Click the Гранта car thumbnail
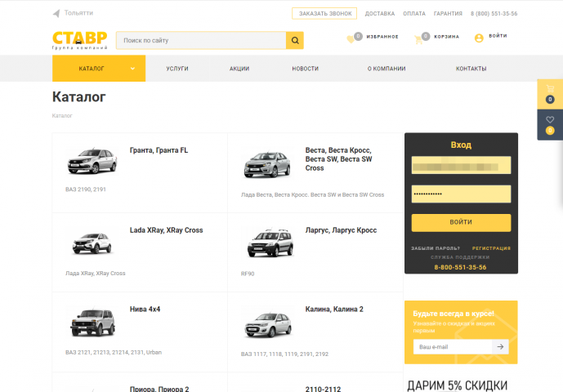 click(92, 160)
